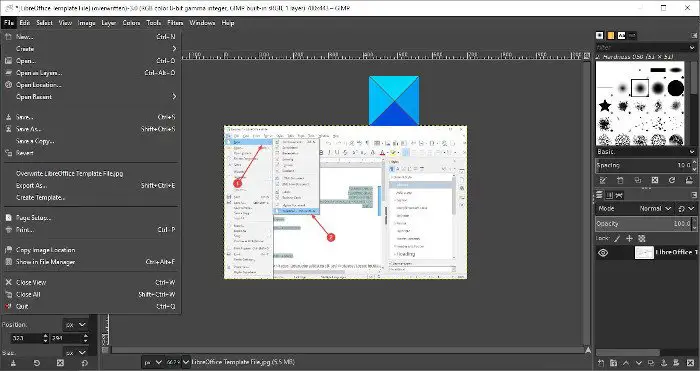Hide the LibreOffice layer using the eye icon
The width and height of the screenshot is (700, 371).
click(603, 253)
